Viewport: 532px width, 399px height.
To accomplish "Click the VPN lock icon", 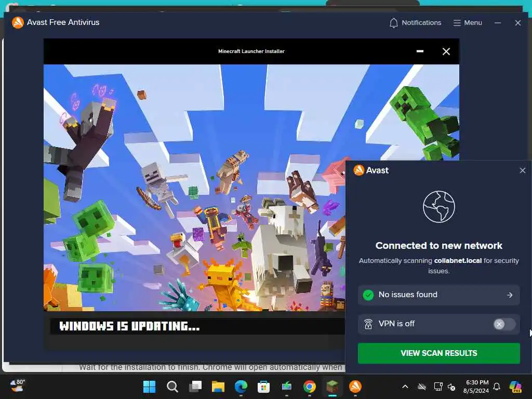I will 368,324.
